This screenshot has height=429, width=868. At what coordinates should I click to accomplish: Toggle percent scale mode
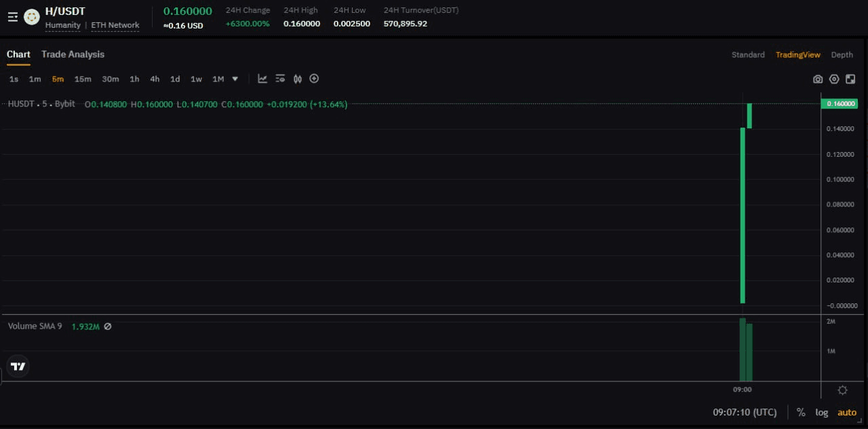pos(801,412)
